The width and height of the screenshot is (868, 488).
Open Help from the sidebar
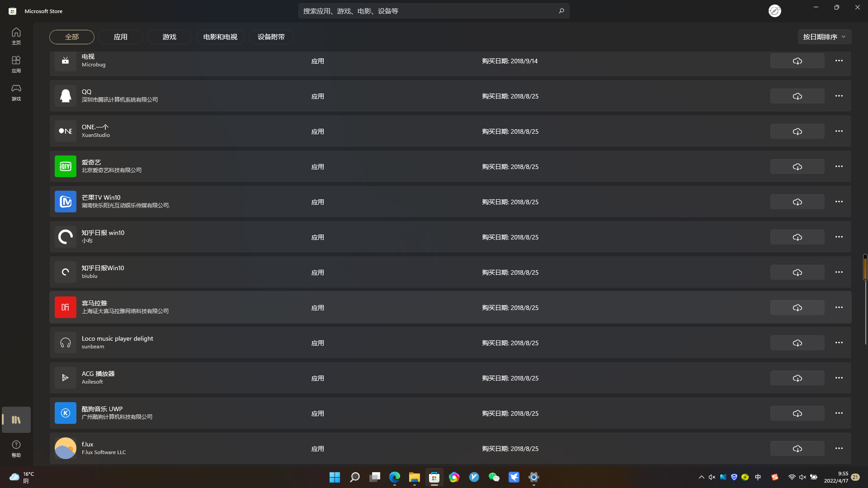coord(16,448)
